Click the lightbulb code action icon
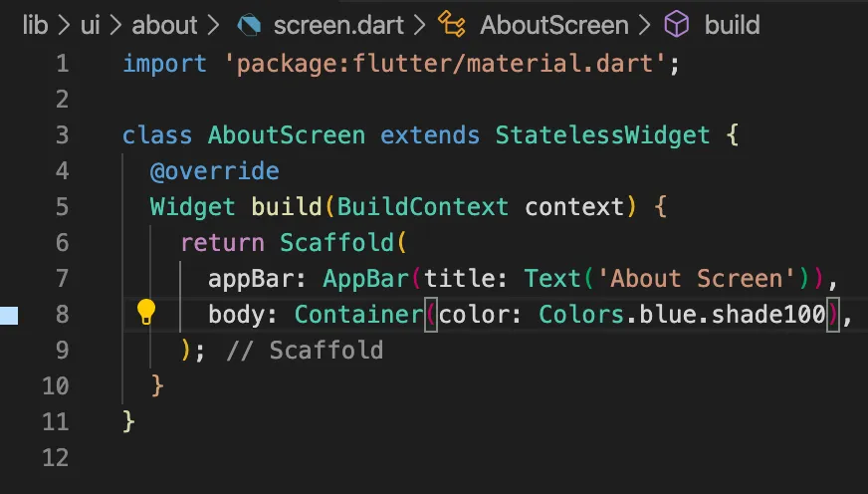Screen dimensions: 868x494 (146, 313)
